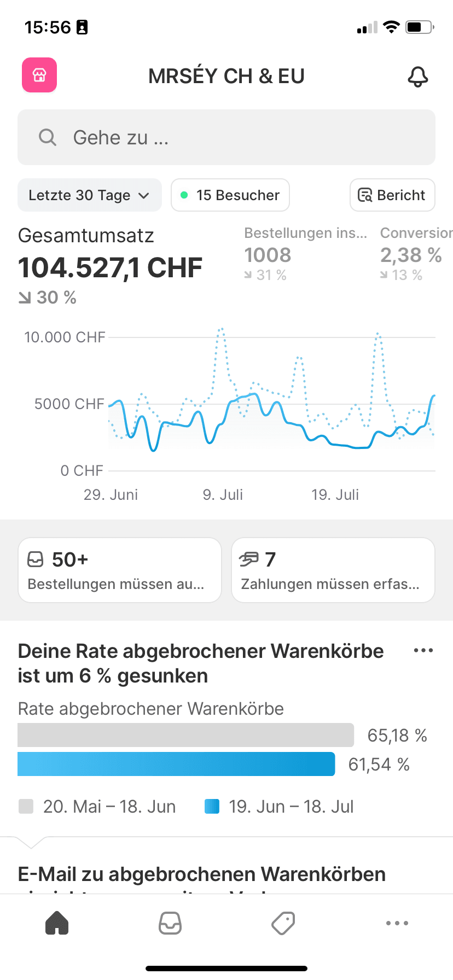Open notifications bell

417,77
